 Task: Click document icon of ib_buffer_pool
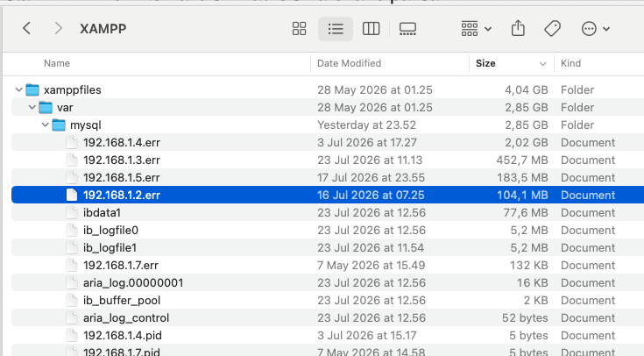72,301
